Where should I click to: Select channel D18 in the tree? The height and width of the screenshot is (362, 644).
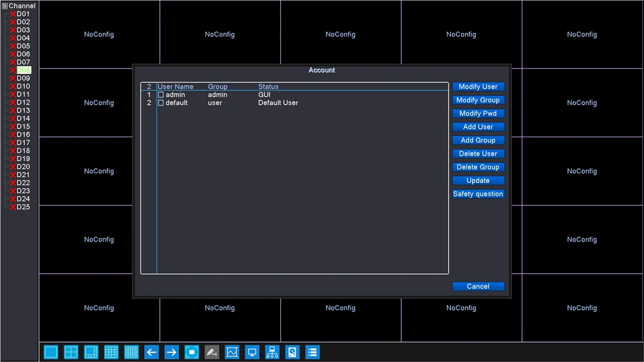pyautogui.click(x=23, y=151)
